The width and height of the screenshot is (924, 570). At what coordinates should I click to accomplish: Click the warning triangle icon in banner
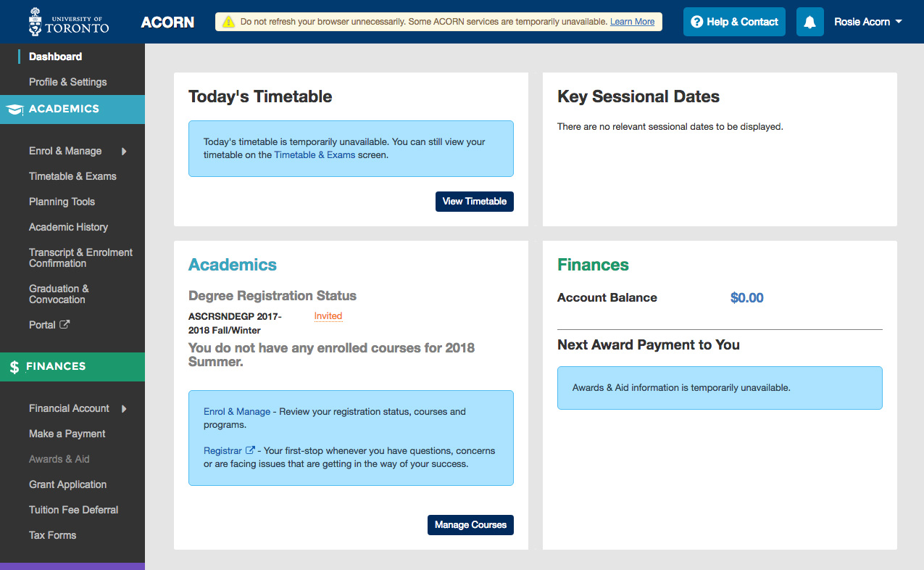(229, 22)
